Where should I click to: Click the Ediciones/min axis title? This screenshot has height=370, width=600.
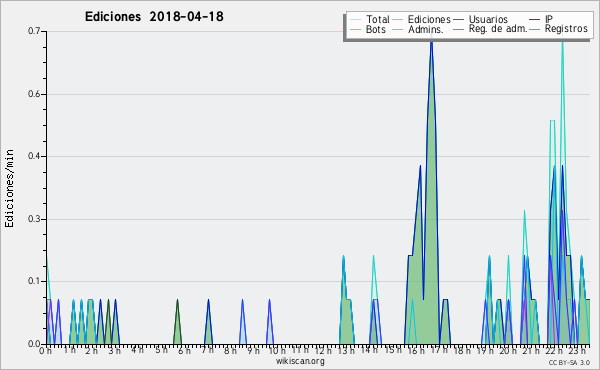[9, 188]
